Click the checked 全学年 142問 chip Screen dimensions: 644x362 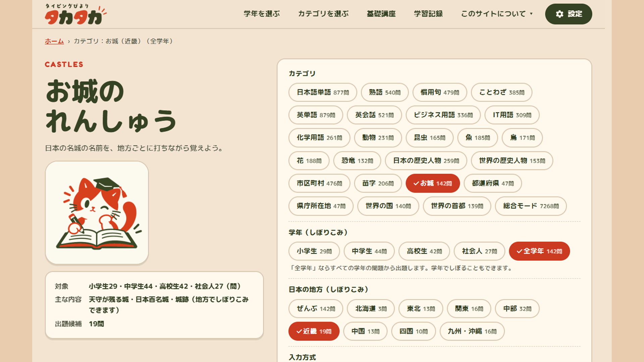click(539, 251)
